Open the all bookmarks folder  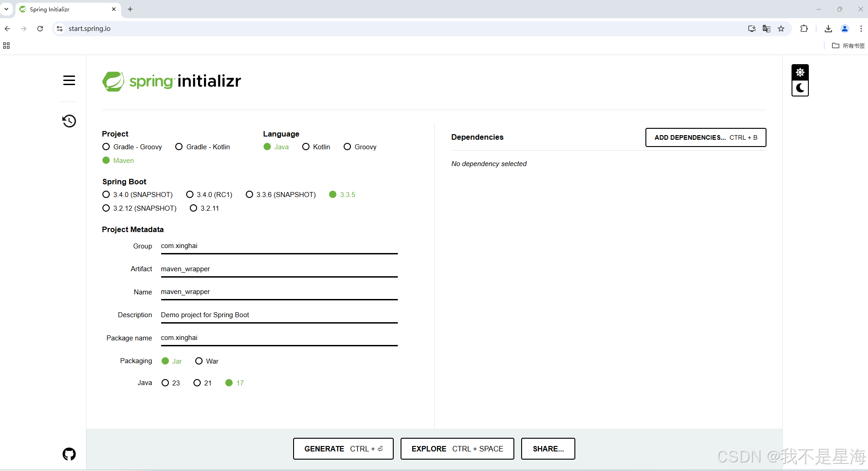coord(848,46)
